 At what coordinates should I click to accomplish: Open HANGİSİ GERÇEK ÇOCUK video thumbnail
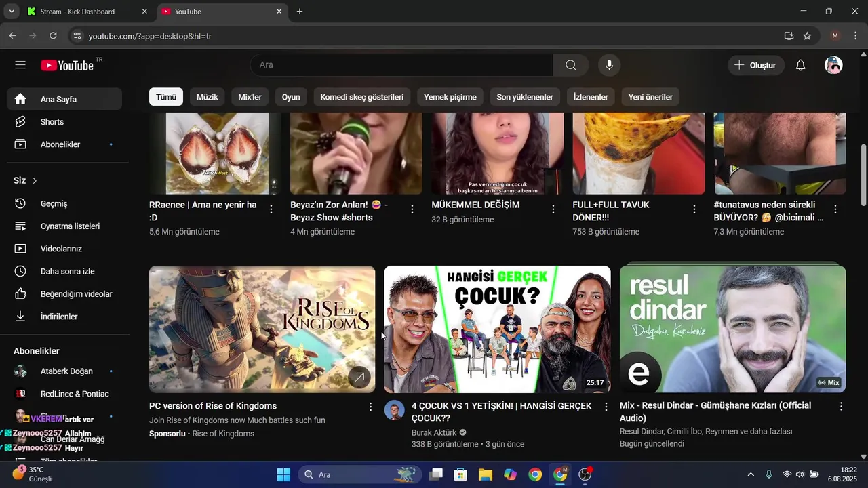[498, 329]
